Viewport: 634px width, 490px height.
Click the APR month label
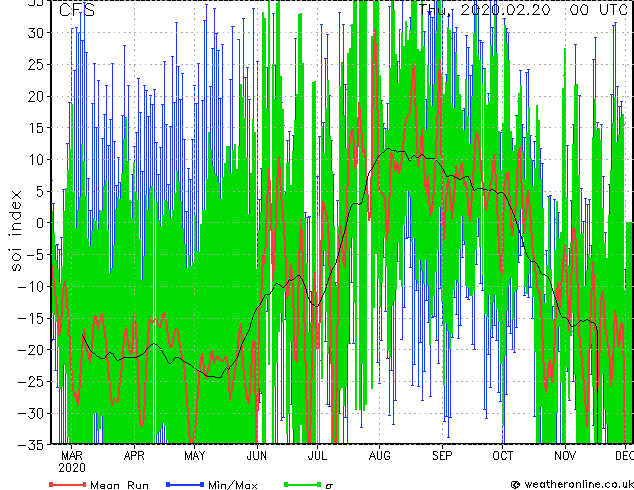click(x=134, y=456)
